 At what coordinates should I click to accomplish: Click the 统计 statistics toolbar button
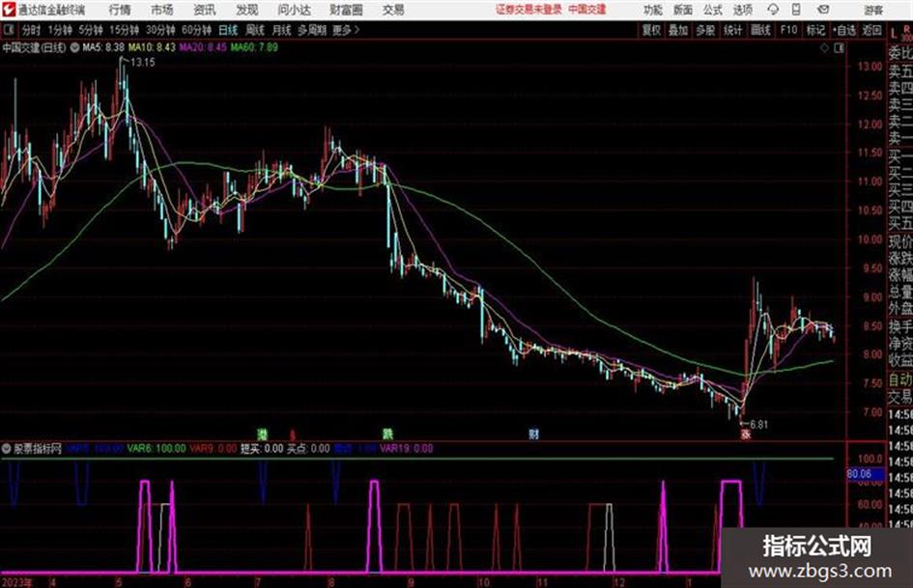732,30
